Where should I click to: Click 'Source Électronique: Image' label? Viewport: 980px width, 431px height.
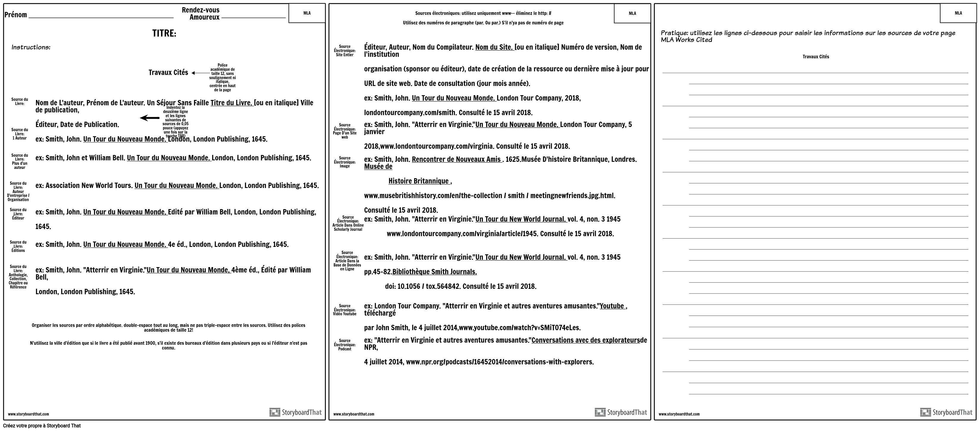pos(345,162)
